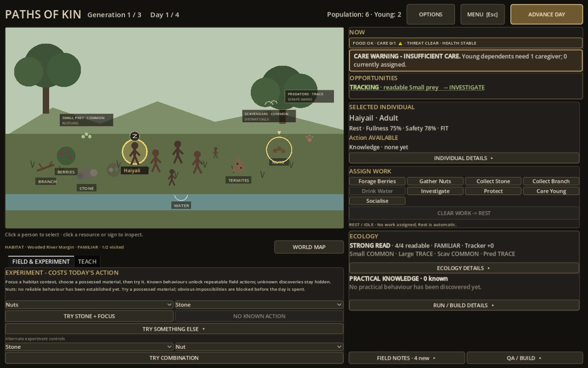The height and width of the screenshot is (368, 588).
Task: Expand Ecology Details
Action: point(464,268)
